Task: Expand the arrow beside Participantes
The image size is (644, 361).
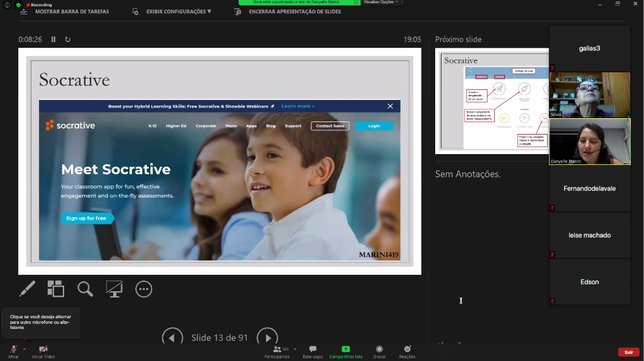Action: click(295, 349)
